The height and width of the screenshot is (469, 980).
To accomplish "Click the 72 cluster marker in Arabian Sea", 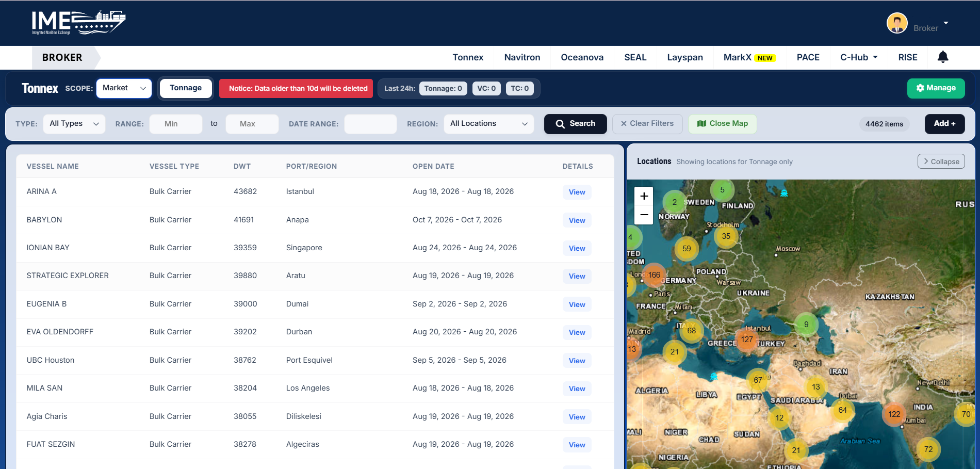I will (928, 449).
